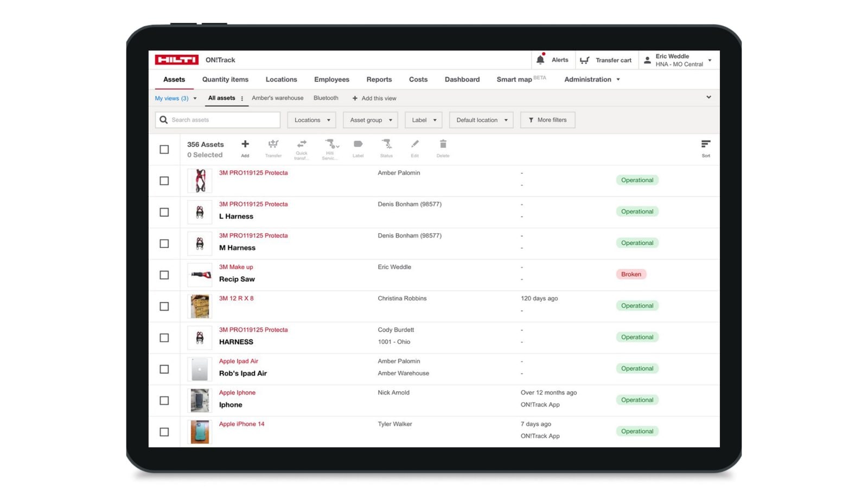
Task: Click the Label tag icon
Action: pyautogui.click(x=358, y=144)
